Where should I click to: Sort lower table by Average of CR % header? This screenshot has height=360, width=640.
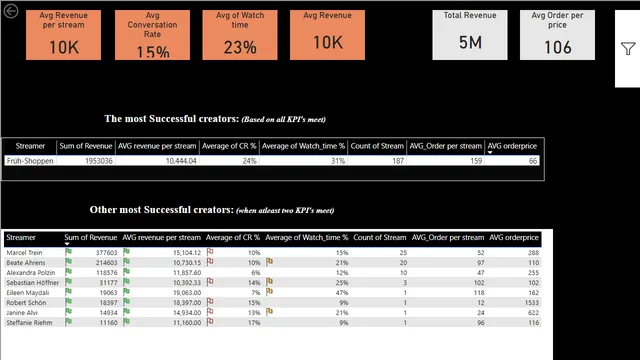pos(233,238)
